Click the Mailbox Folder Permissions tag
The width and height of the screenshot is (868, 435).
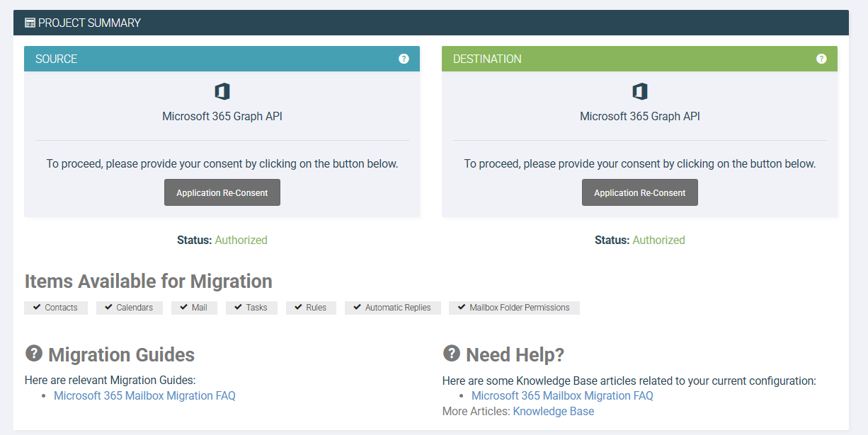pos(515,308)
